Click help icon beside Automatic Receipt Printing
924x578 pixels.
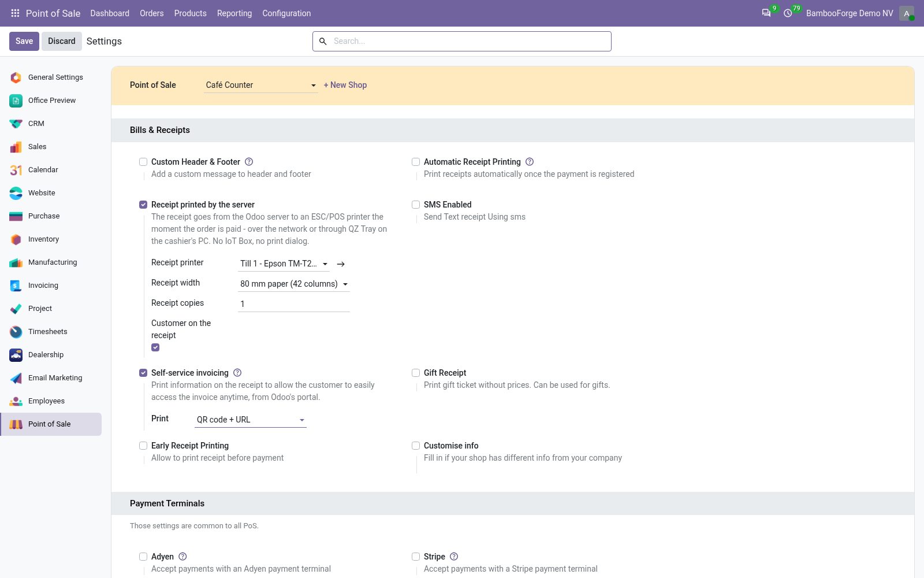(x=530, y=162)
